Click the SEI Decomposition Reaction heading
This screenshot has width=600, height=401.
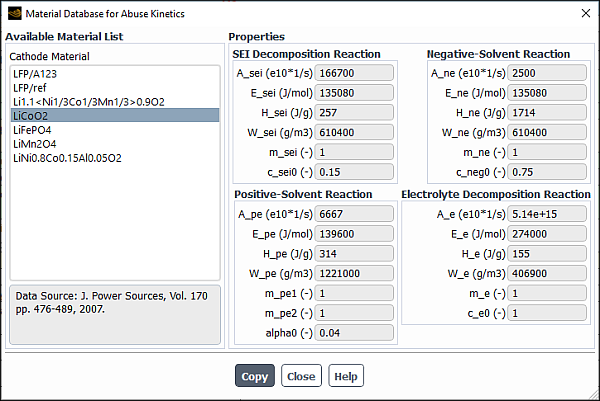coord(307,54)
